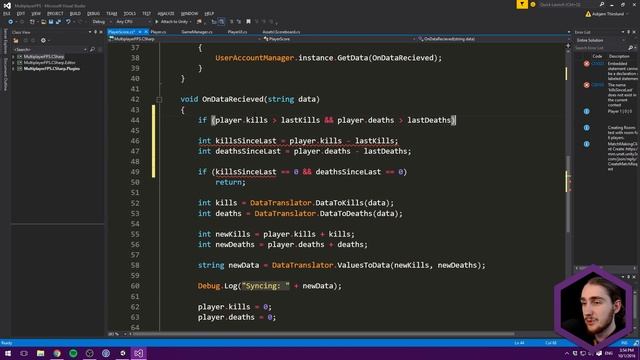Switch to the PlayerUI.cs tab
Image resolution: width=640 pixels, height=360 pixels.
(x=237, y=32)
